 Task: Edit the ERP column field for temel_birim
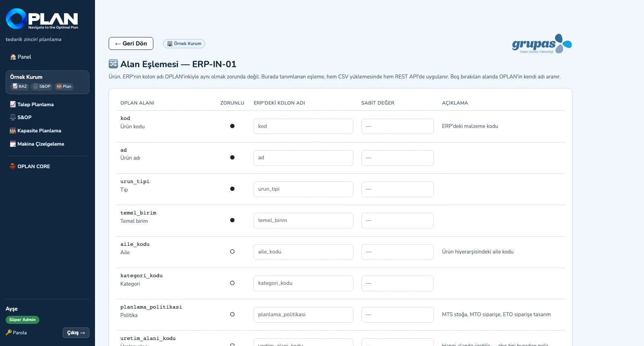pyautogui.click(x=303, y=220)
